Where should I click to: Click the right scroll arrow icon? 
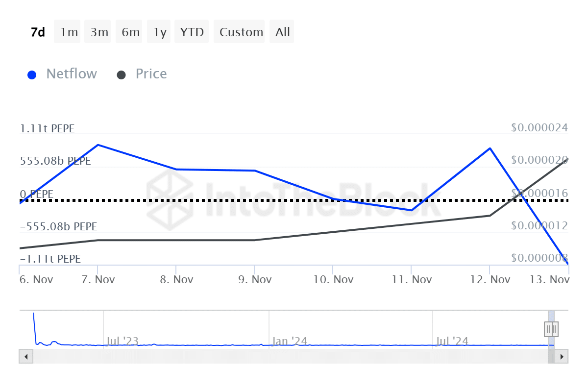(562, 356)
